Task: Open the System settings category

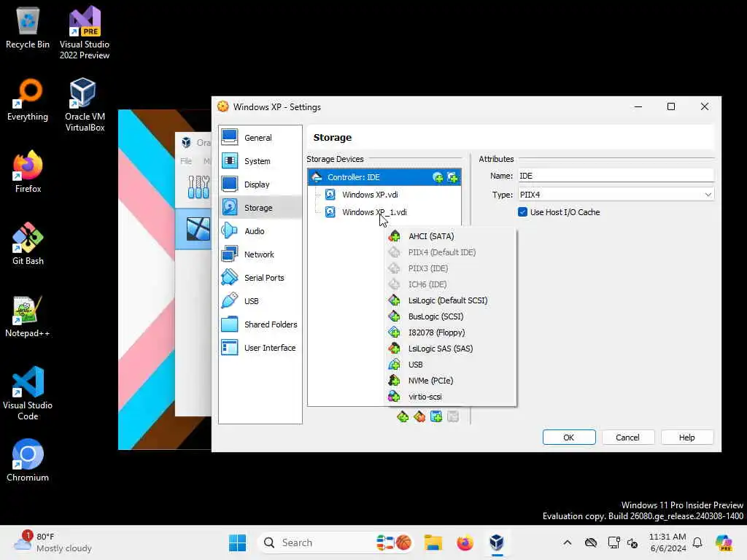Action: [x=260, y=161]
